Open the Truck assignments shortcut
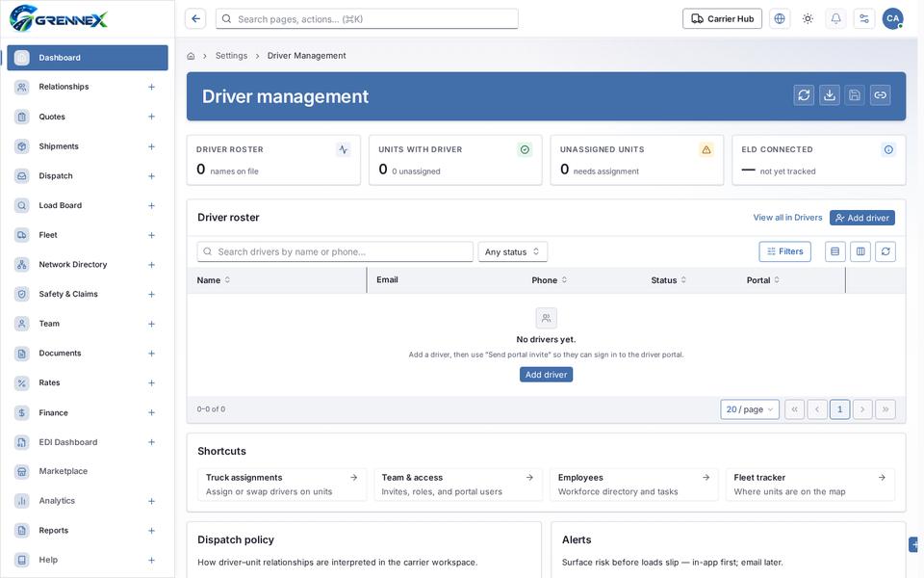This screenshot has height=578, width=924. 282,485
